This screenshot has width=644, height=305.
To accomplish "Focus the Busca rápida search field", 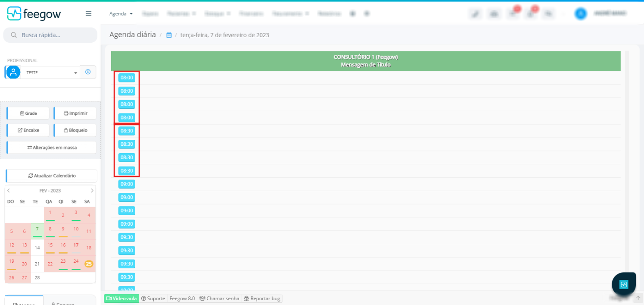I will (x=50, y=35).
